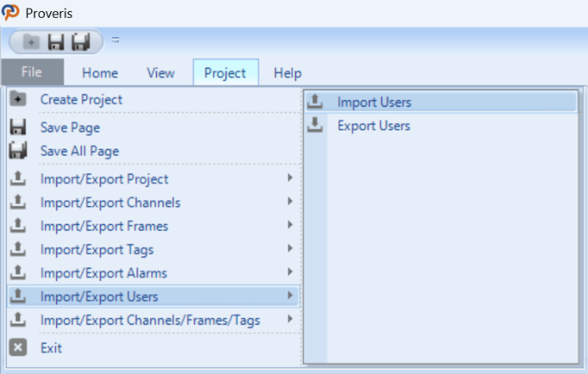Expand the Import/Export Channels submenu arrow
The image size is (588, 374).
(x=290, y=202)
